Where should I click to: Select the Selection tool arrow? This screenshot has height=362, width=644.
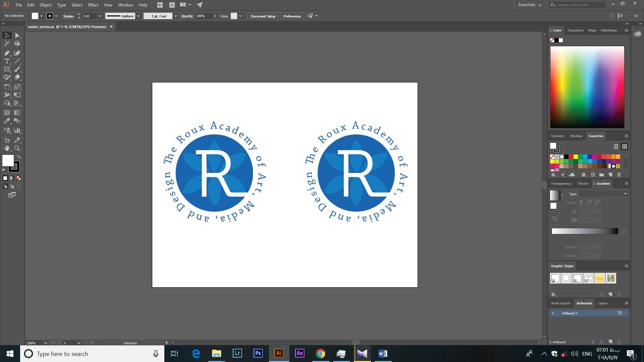[x=7, y=35]
